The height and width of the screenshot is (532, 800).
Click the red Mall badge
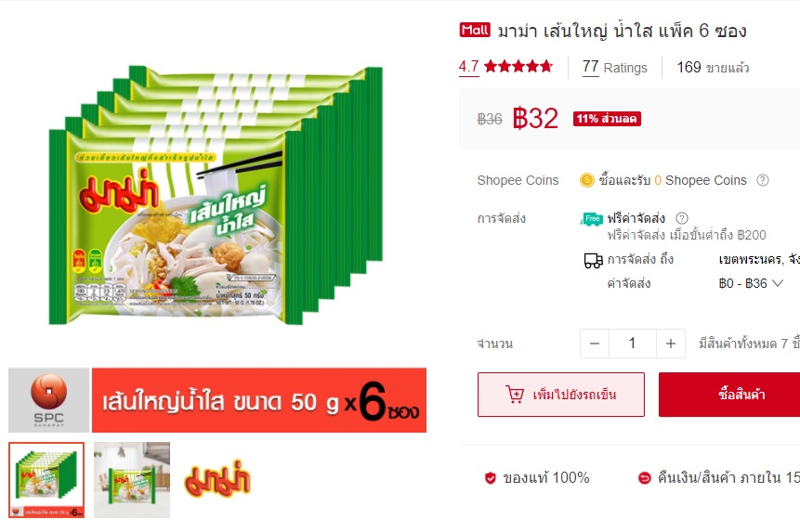[475, 30]
